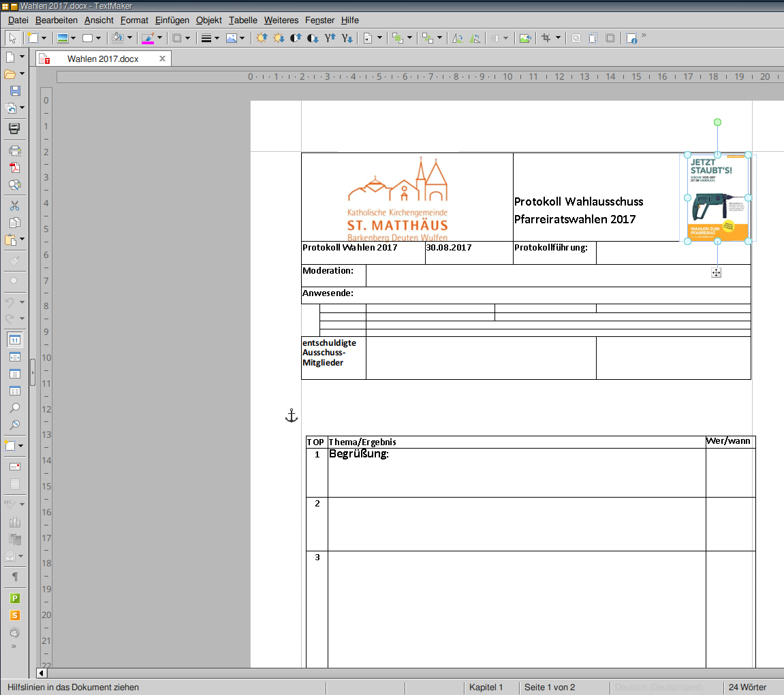Expand the paste clipboard dropdown arrow
The height and width of the screenshot is (695, 784).
coord(22,240)
